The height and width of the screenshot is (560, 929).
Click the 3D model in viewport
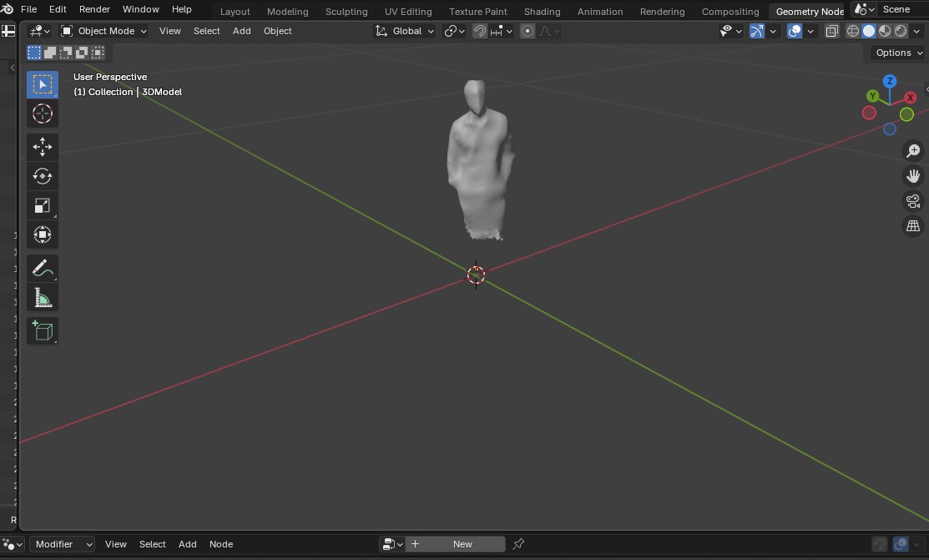pos(476,159)
